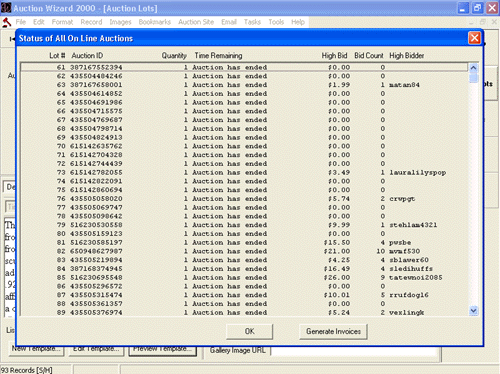Image resolution: width=500 pixels, height=374 pixels.
Task: Select lot 79 row with bidder stehlam4321
Action: [x=244, y=225]
